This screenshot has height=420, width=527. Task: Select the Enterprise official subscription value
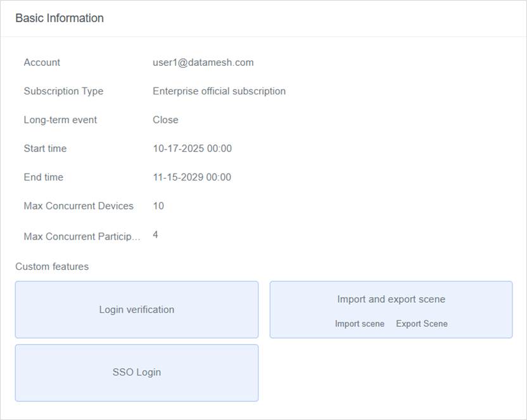tap(219, 91)
